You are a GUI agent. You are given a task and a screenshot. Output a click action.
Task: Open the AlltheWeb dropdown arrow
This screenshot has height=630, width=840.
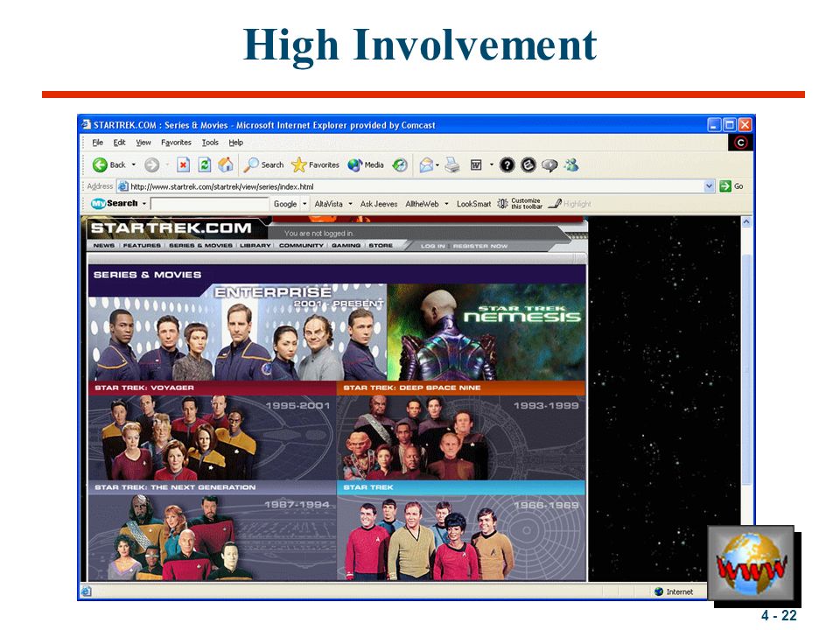point(446,204)
